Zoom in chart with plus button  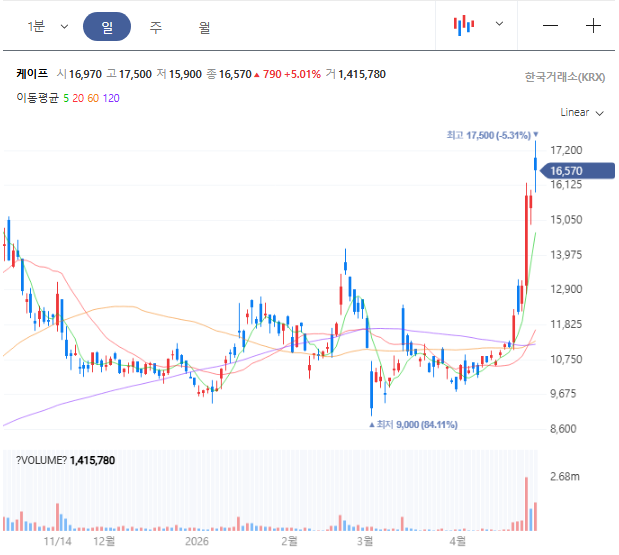point(593,26)
